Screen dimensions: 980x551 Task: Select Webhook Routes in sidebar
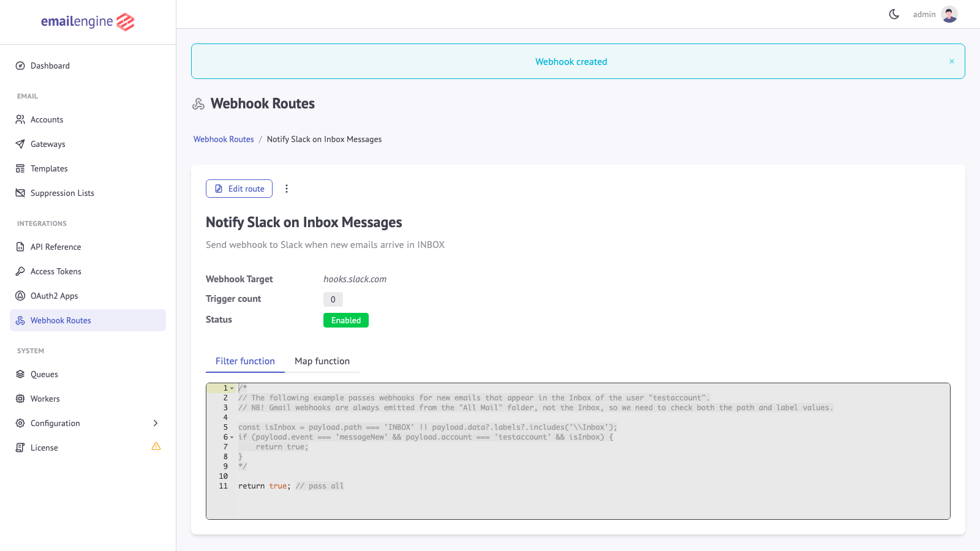pos(88,320)
